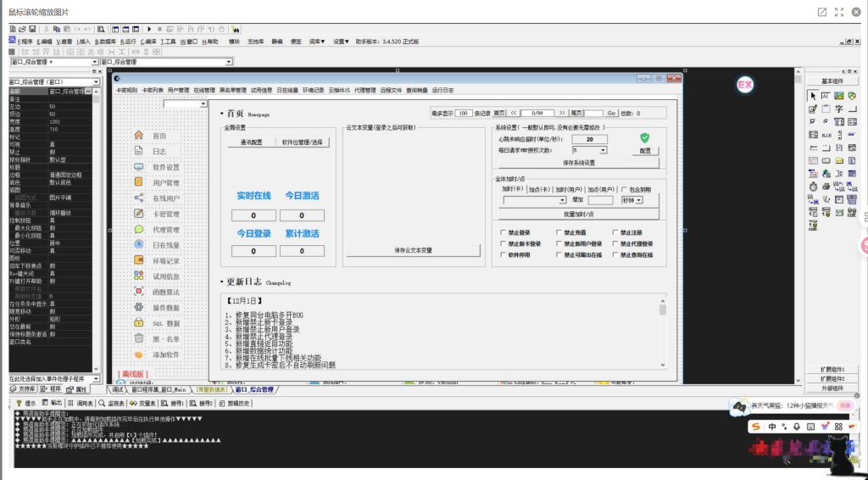Click the green shield icon above 配置
Image resolution: width=868 pixels, height=480 pixels.
click(644, 137)
